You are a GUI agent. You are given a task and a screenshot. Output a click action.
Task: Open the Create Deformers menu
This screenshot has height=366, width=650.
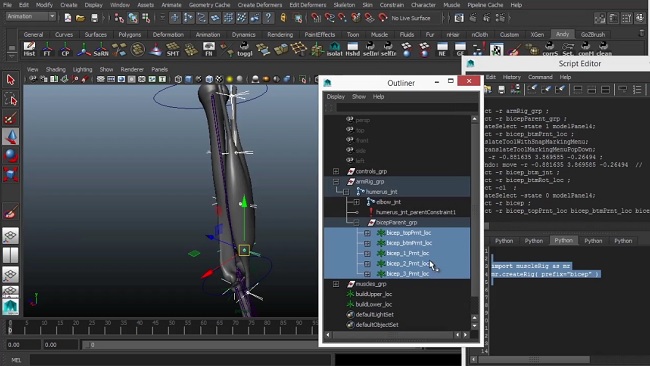[260, 5]
